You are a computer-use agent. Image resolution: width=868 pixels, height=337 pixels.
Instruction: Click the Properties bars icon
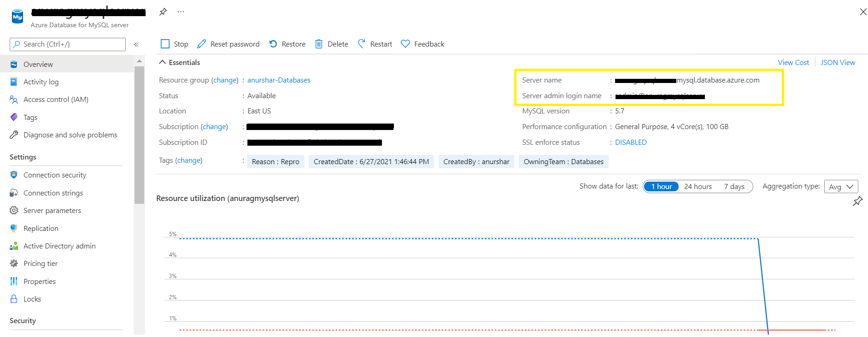(x=14, y=281)
